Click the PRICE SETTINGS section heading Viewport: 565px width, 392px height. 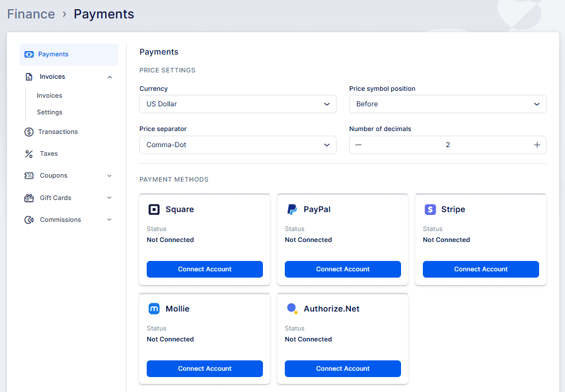167,70
